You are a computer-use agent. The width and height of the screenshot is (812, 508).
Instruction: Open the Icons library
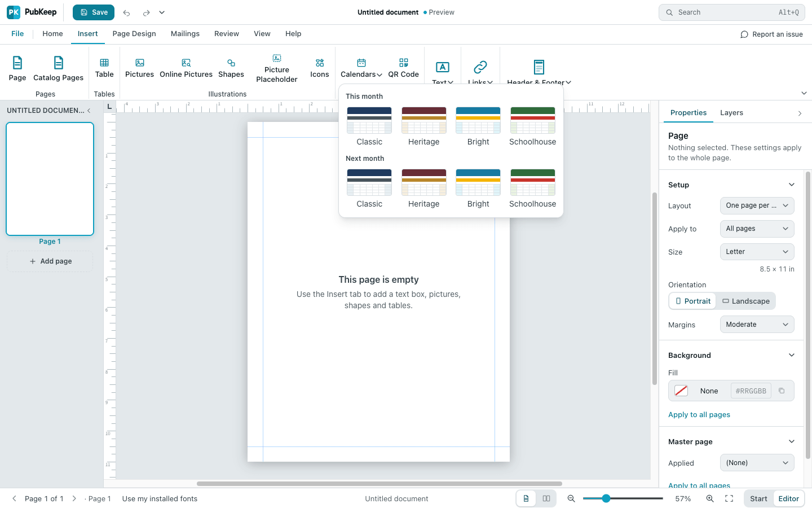(320, 68)
